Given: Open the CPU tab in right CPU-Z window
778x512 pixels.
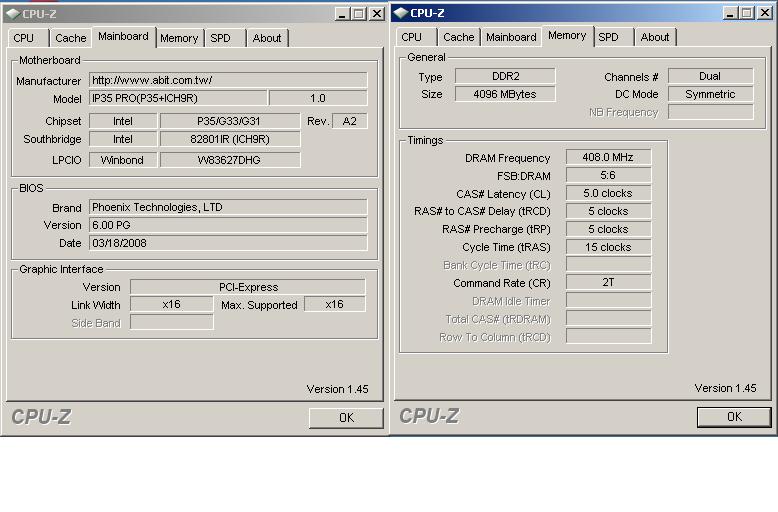Looking at the screenshot, I should (416, 37).
